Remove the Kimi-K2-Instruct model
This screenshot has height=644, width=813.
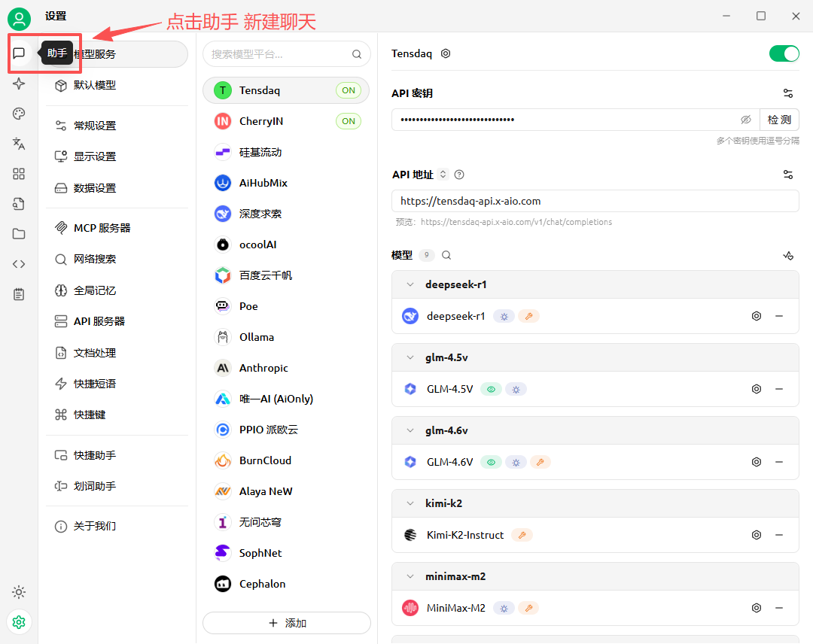(779, 535)
